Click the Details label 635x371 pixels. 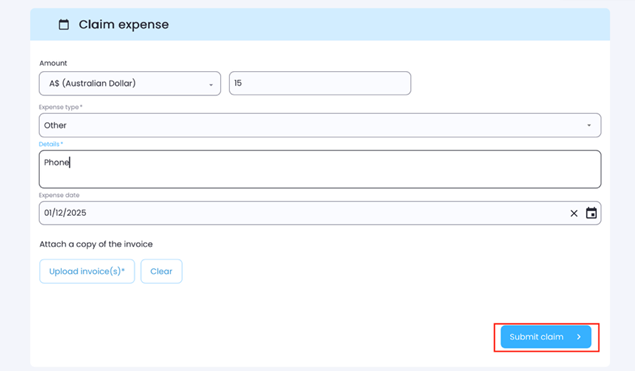(51, 144)
